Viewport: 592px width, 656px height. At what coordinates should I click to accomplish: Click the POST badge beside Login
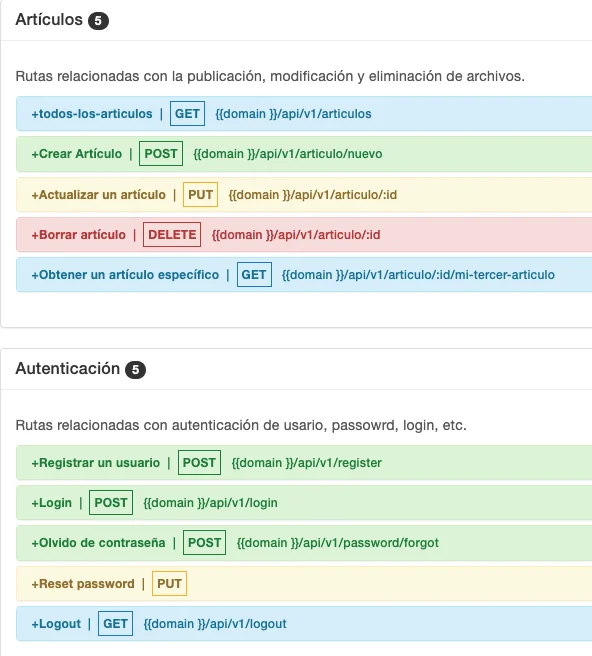coord(111,502)
